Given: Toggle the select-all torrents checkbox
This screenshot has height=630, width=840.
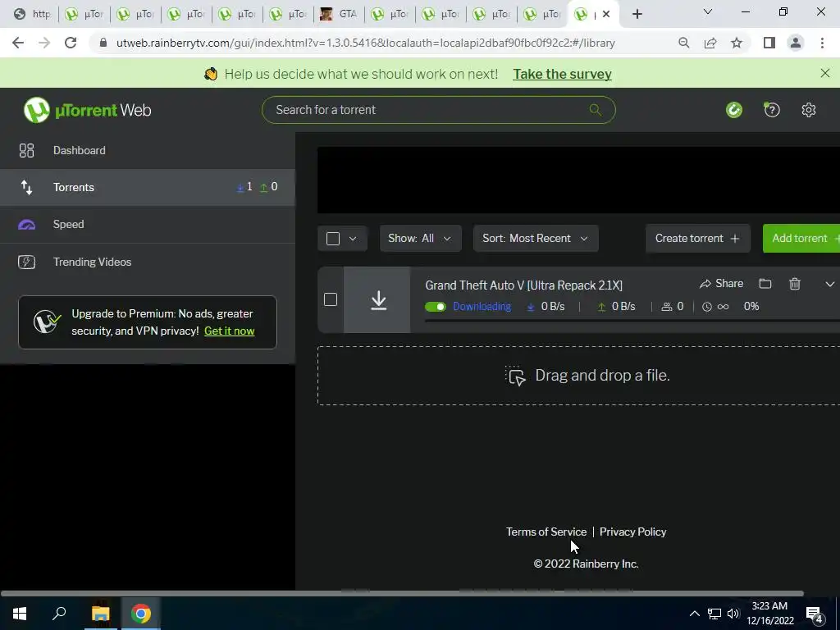Looking at the screenshot, I should coord(333,239).
